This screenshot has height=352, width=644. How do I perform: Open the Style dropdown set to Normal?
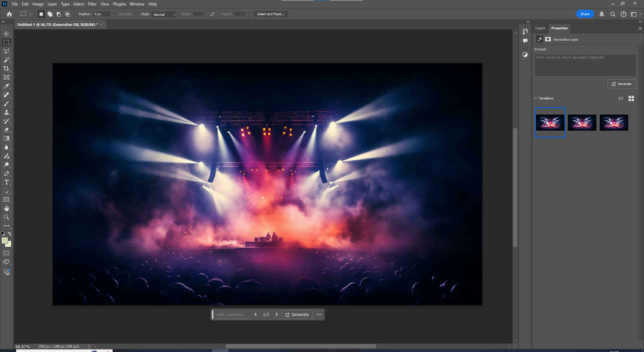click(164, 14)
